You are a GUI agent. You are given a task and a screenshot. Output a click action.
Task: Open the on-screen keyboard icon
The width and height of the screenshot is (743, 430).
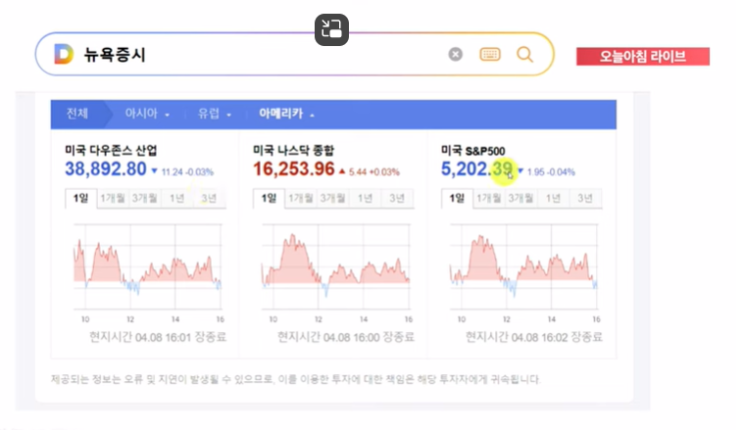pos(490,55)
